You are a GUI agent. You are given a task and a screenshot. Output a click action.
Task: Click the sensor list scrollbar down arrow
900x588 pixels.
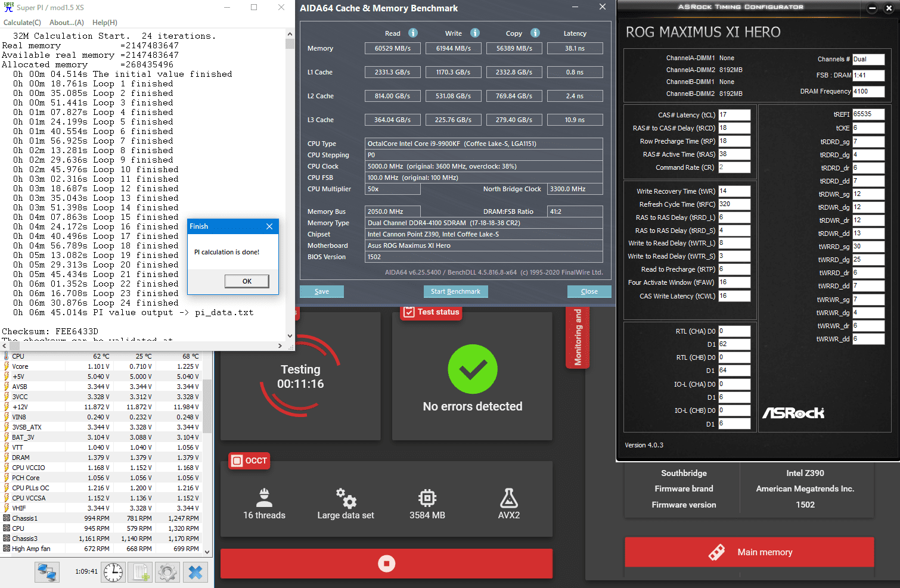point(207,552)
